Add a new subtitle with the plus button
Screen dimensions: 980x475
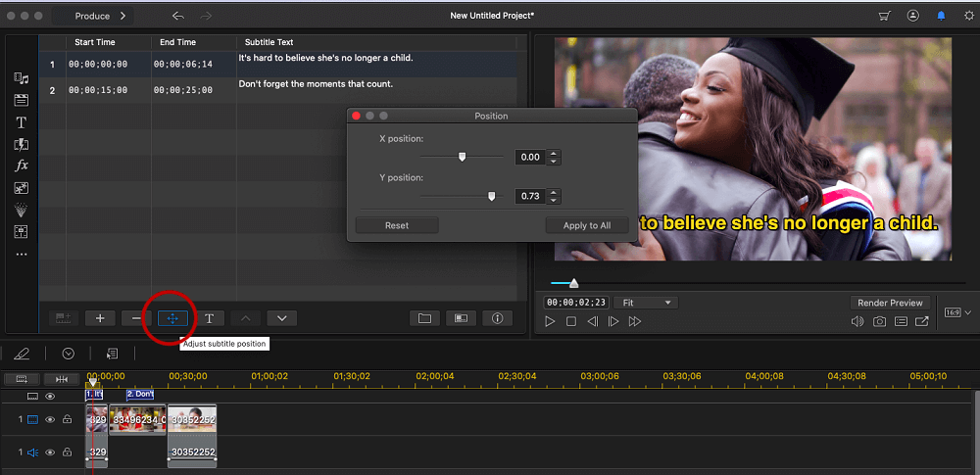pos(100,318)
